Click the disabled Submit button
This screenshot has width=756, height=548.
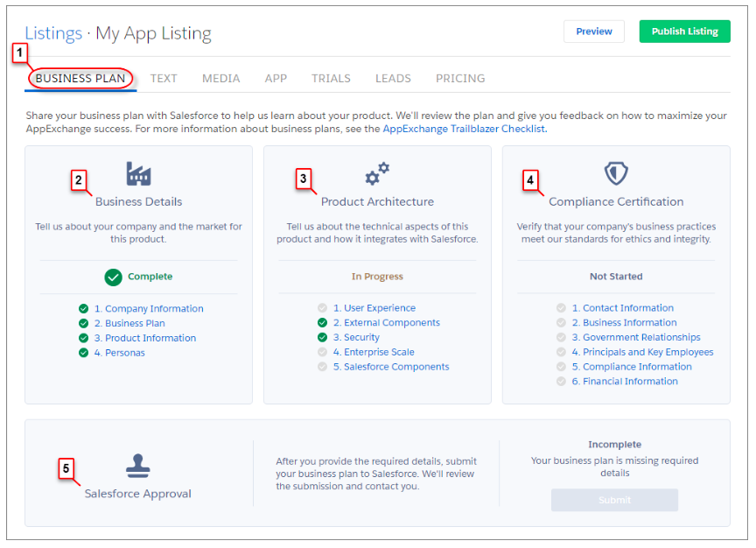614,500
